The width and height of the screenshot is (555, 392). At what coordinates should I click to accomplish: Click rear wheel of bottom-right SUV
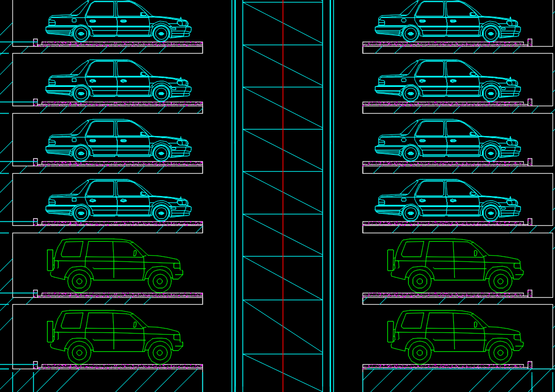[x=420, y=353]
